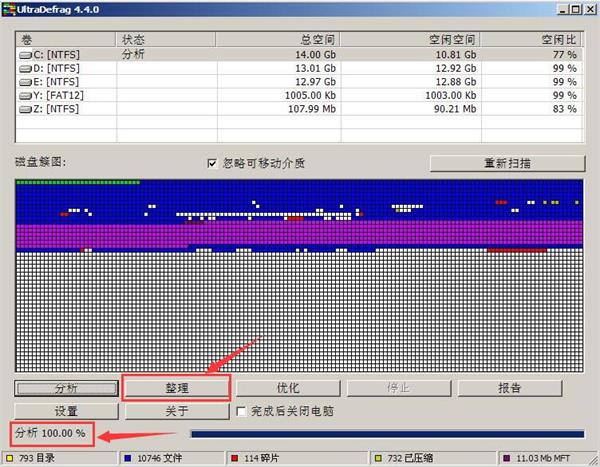The height and width of the screenshot is (467, 600).
Task: Sort by the 总空间 column header
Action: click(x=278, y=39)
